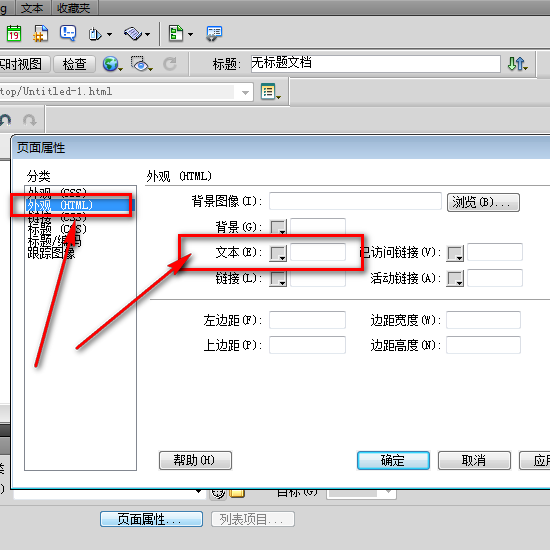Image resolution: width=550 pixels, height=550 pixels.
Task: Click the 活动链接 color value field
Action: [x=495, y=278]
